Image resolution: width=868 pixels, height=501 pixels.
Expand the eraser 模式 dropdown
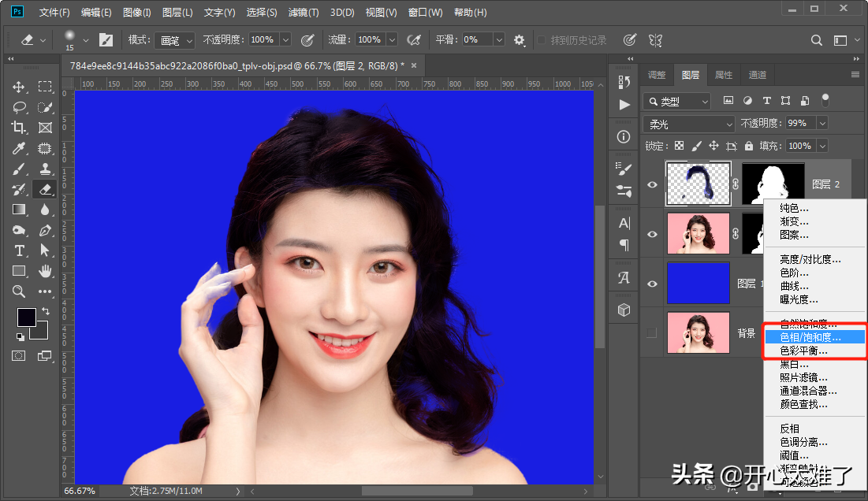173,39
